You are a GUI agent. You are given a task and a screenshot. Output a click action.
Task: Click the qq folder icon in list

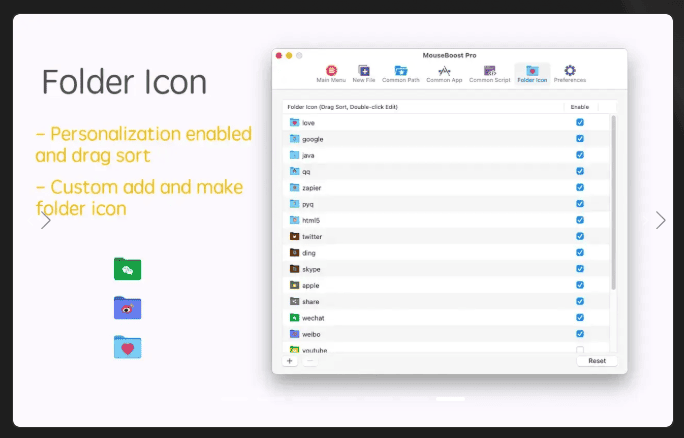point(294,171)
